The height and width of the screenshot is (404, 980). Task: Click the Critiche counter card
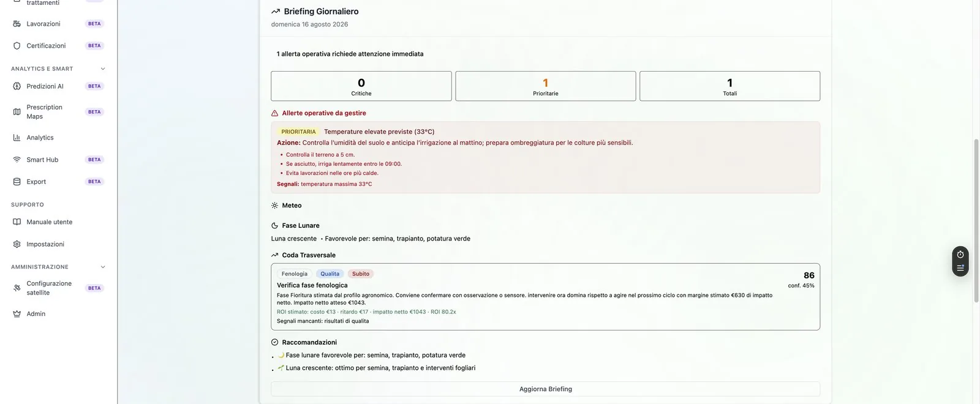pos(361,86)
